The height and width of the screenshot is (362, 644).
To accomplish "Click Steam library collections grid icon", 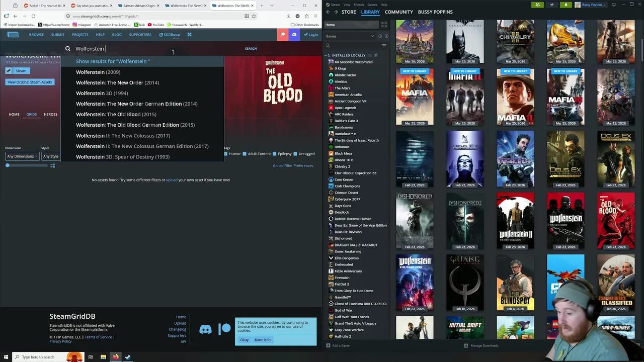I will [384, 25].
